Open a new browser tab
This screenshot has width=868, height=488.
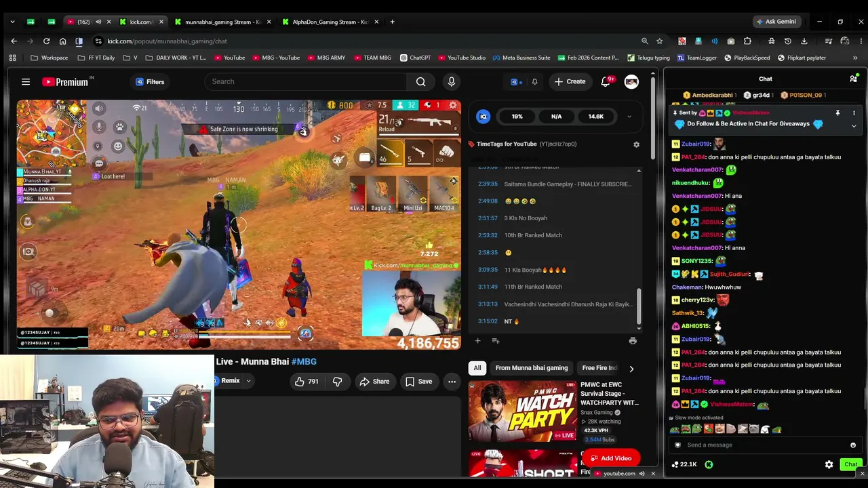pos(392,22)
